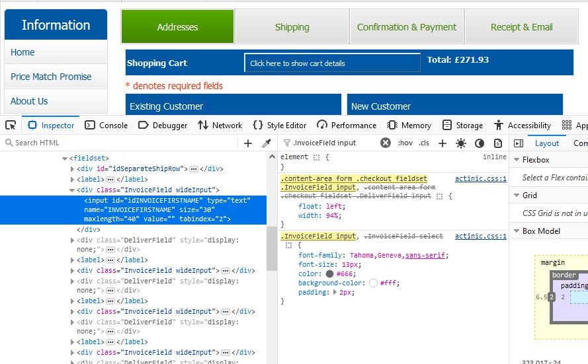Viewport: 588px width, 364px height.
Task: Add a new CSS rule
Action: [442, 143]
